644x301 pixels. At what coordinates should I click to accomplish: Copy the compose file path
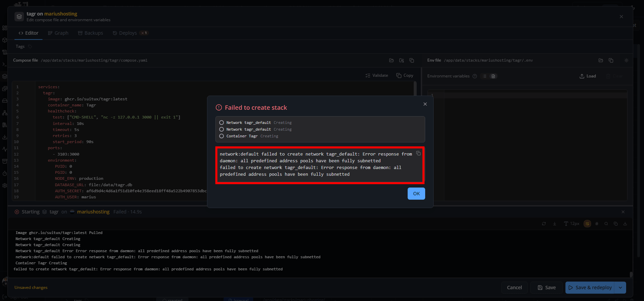click(412, 60)
